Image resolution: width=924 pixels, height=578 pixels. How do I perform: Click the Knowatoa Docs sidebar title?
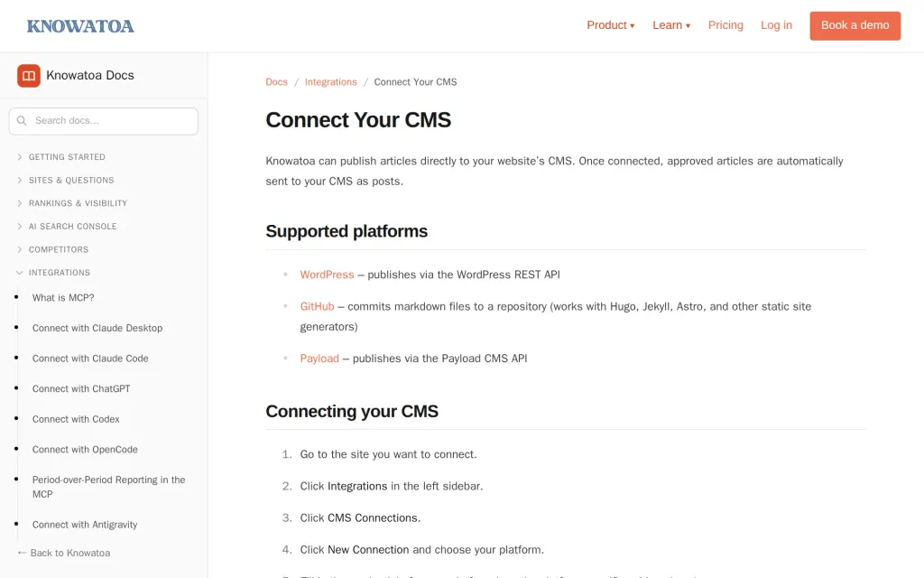90,76
